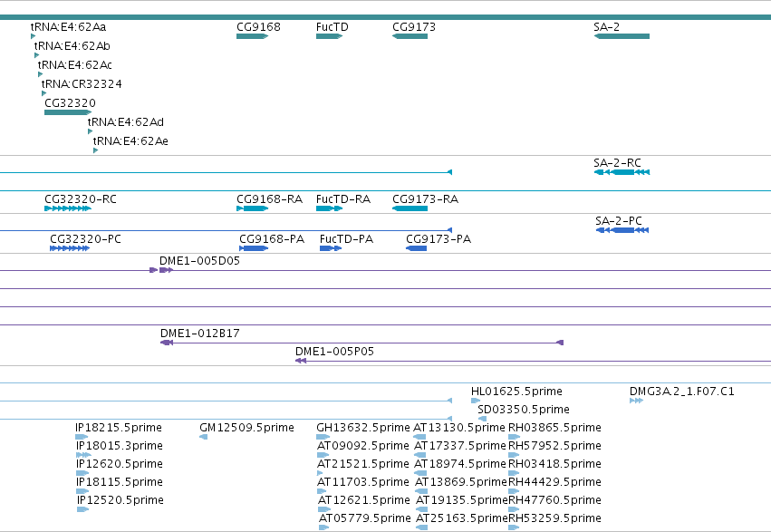The height and width of the screenshot is (532, 771).
Task: Select the RH57952.5prime EST label
Action: pos(554,446)
